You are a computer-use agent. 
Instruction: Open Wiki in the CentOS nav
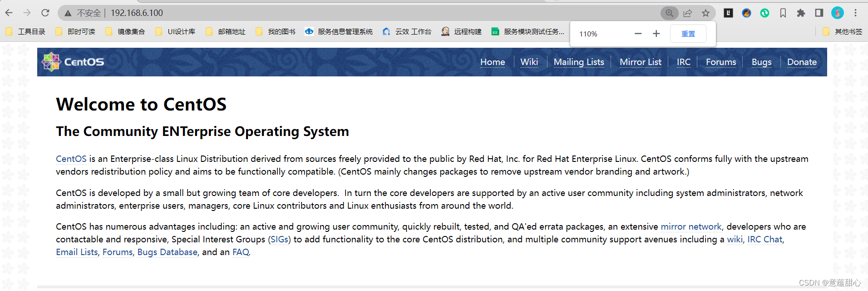(529, 62)
